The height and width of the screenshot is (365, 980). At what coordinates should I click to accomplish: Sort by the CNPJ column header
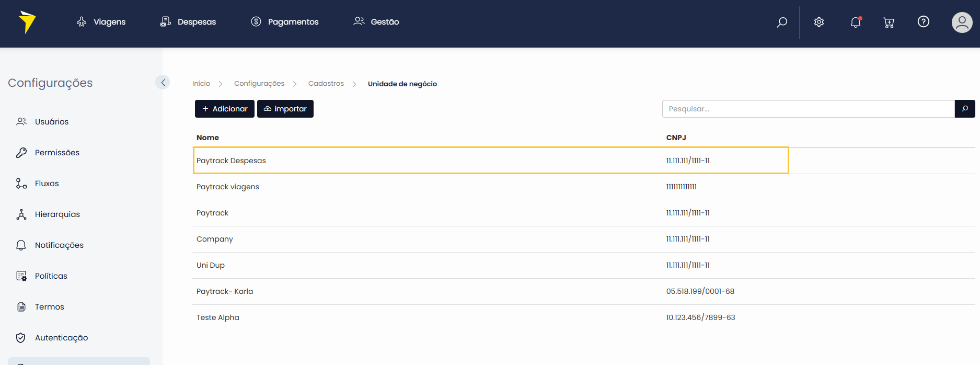pyautogui.click(x=676, y=138)
